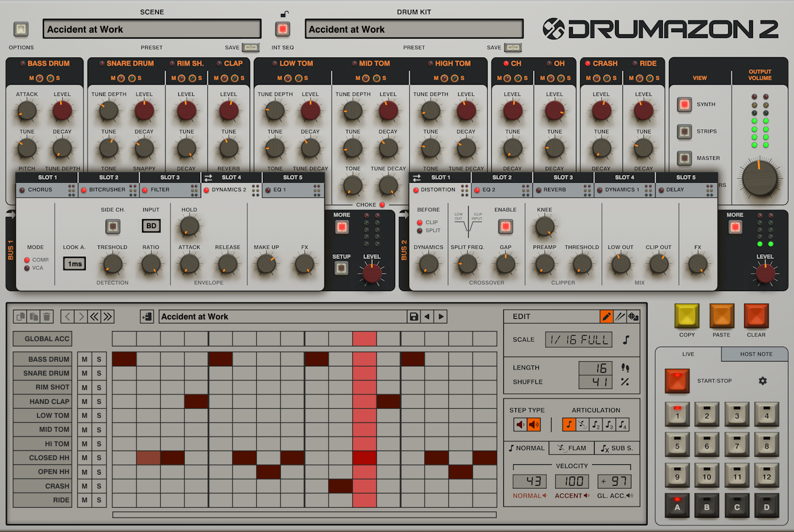Click the drum kit name field Accident at Work

415,29
